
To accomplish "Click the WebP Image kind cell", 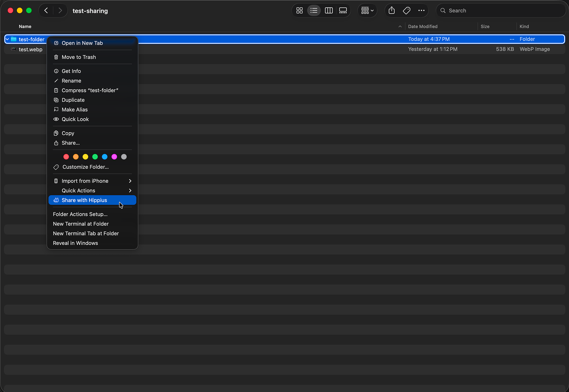I will coord(535,49).
